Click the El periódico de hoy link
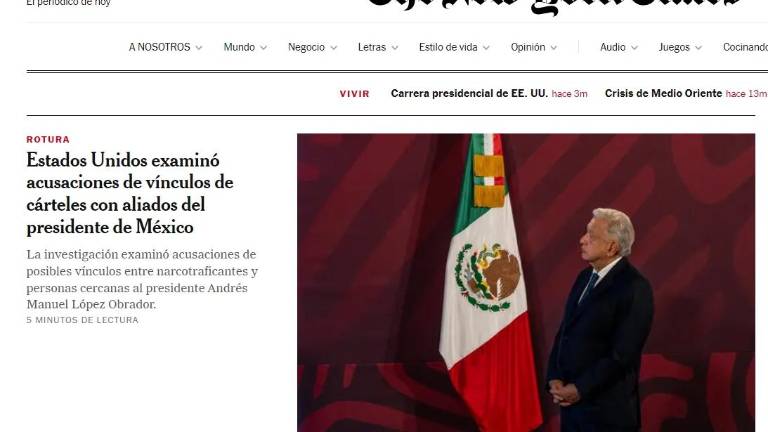Image resolution: width=768 pixels, height=432 pixels. coord(69,3)
